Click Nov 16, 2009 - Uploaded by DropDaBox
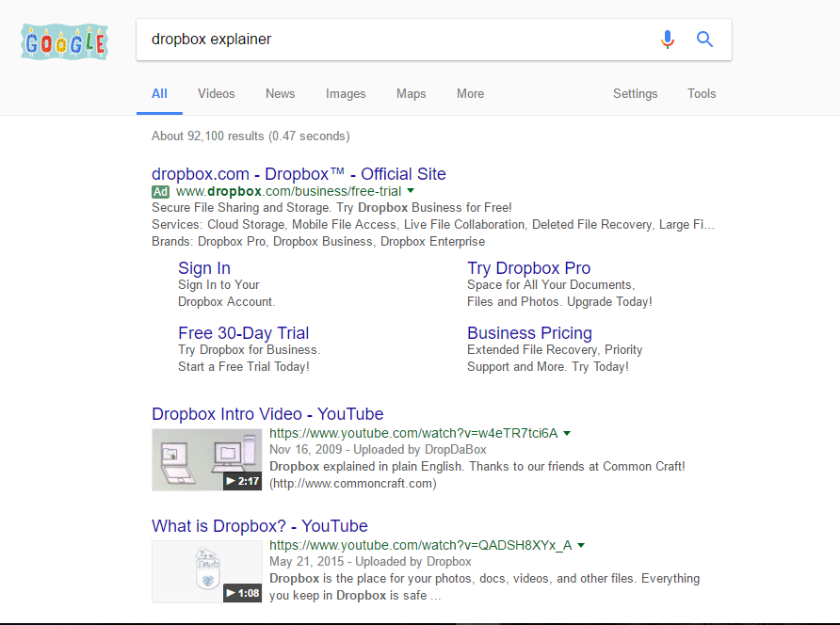 (378, 449)
